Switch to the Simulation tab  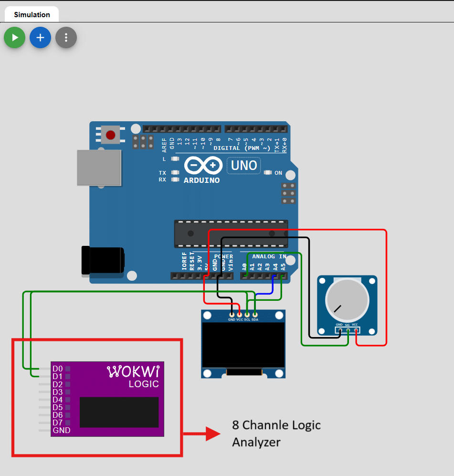pyautogui.click(x=32, y=15)
